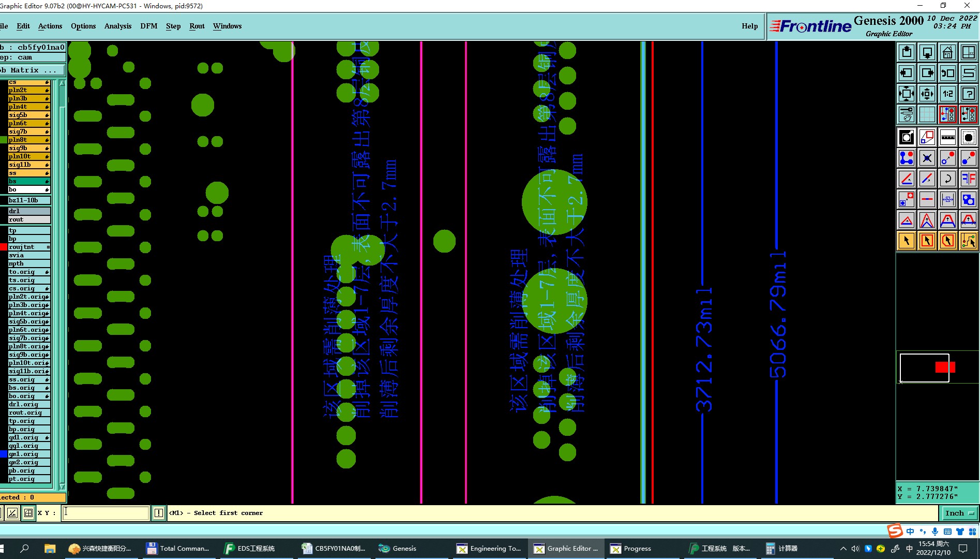This screenshot has width=980, height=559.
Task: Select layer bo in layer list
Action: click(29, 189)
